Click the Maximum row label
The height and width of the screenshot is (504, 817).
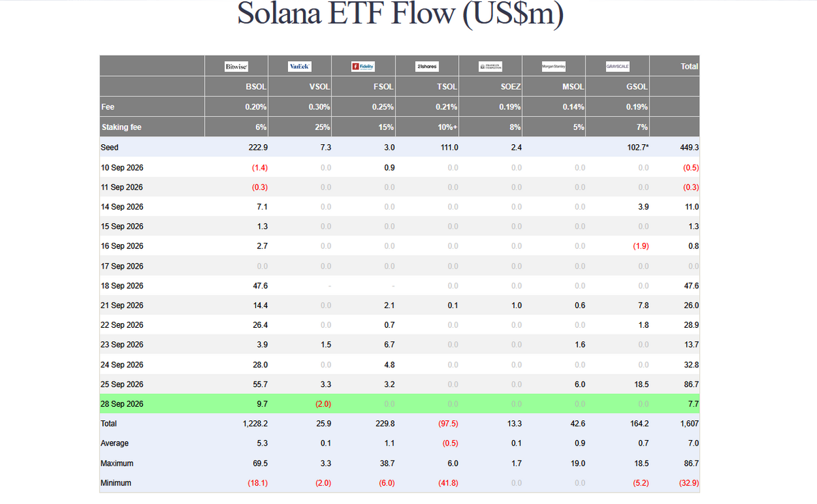tap(117, 463)
